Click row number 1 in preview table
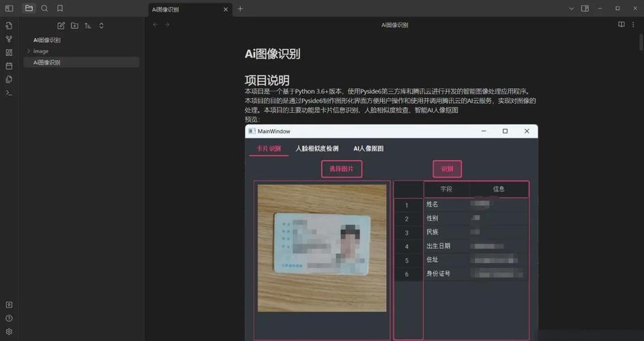 [407, 205]
